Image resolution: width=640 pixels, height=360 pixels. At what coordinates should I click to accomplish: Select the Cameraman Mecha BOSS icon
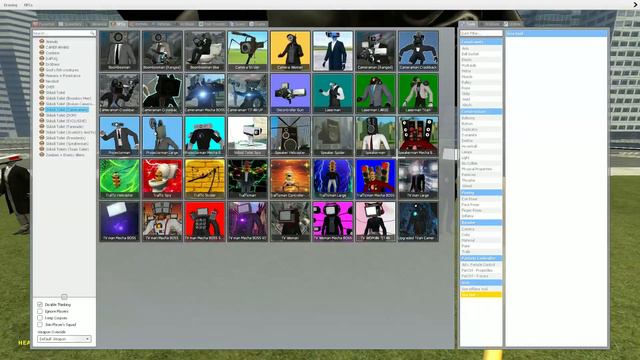[x=204, y=93]
